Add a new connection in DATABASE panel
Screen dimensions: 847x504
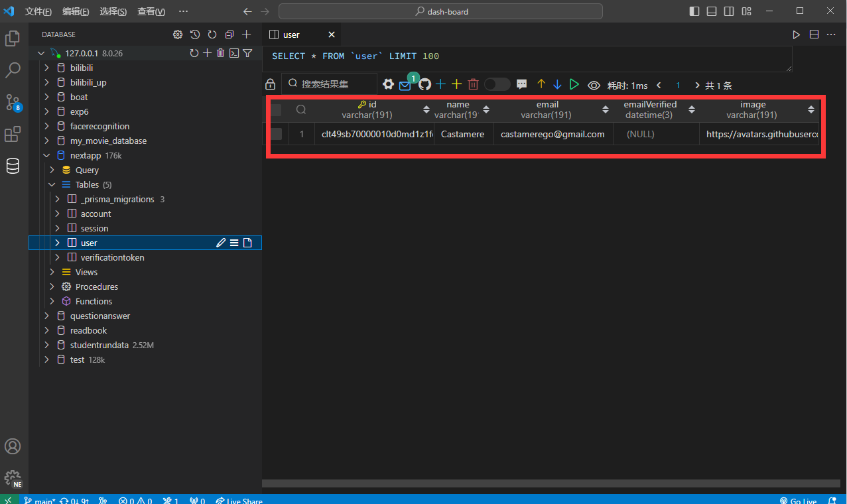coord(247,34)
